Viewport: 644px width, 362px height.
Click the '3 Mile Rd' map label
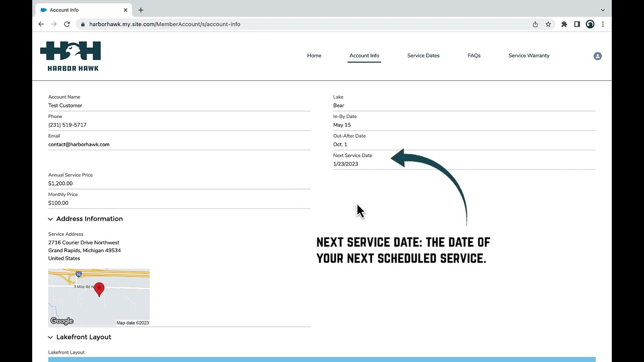point(84,287)
